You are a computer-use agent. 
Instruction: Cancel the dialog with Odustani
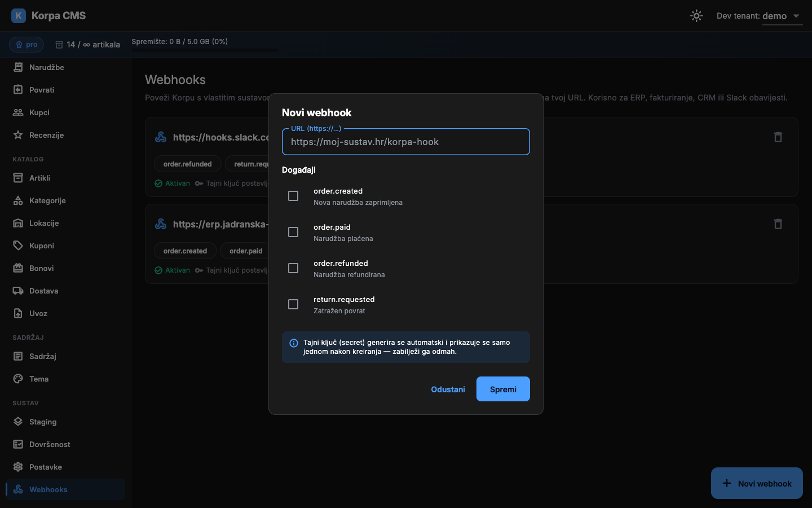(x=448, y=389)
